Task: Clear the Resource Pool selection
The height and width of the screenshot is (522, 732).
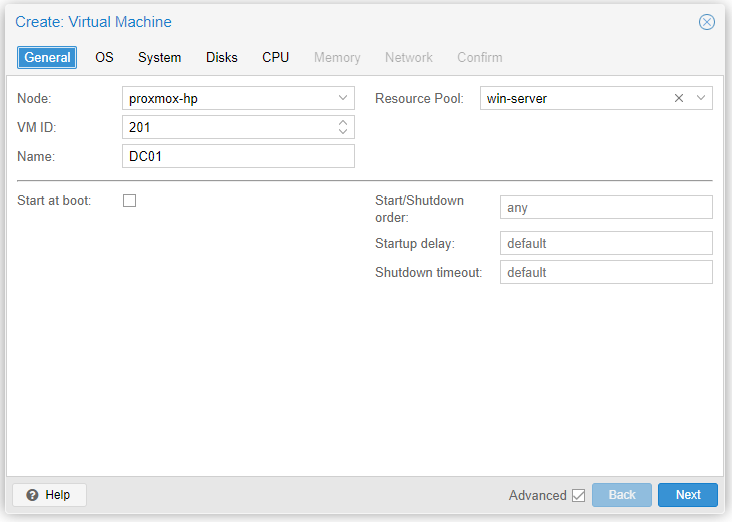Action: point(679,98)
